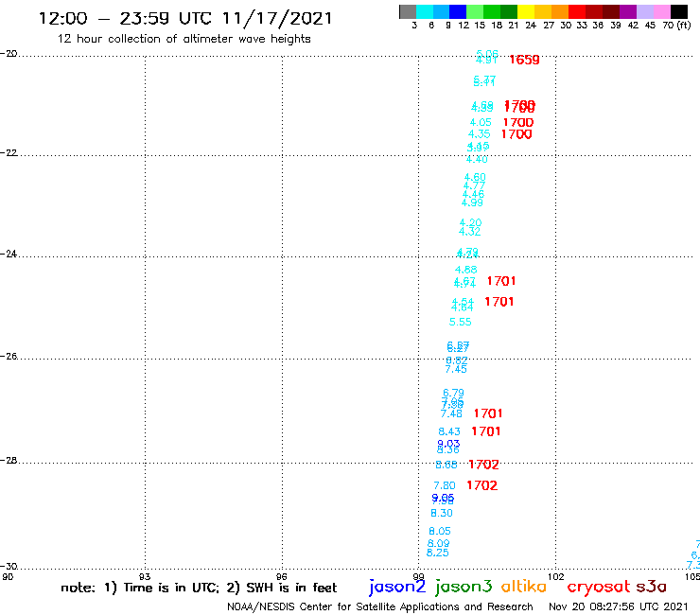Click the -24 latitude axis label
This screenshot has height=615, width=700.
coord(9,254)
